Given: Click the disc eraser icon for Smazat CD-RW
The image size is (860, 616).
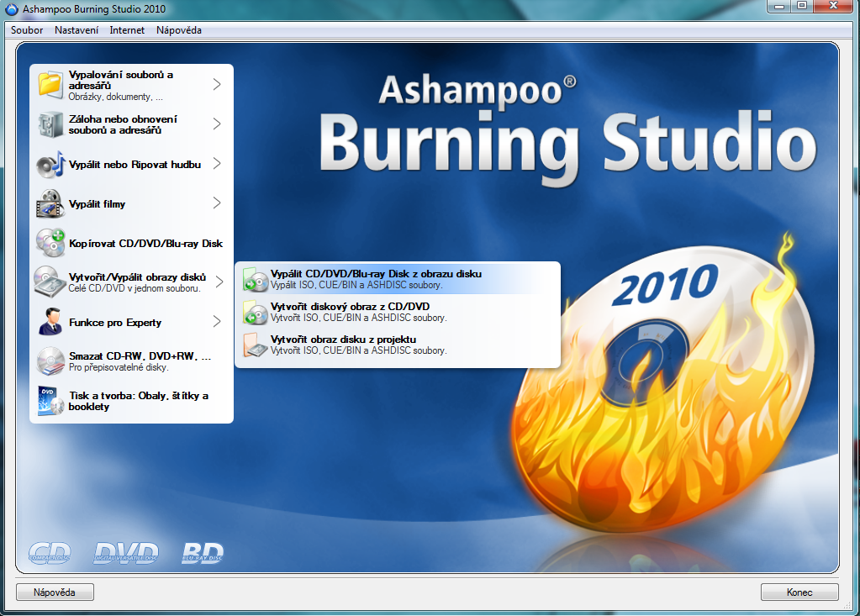Looking at the screenshot, I should 50,361.
